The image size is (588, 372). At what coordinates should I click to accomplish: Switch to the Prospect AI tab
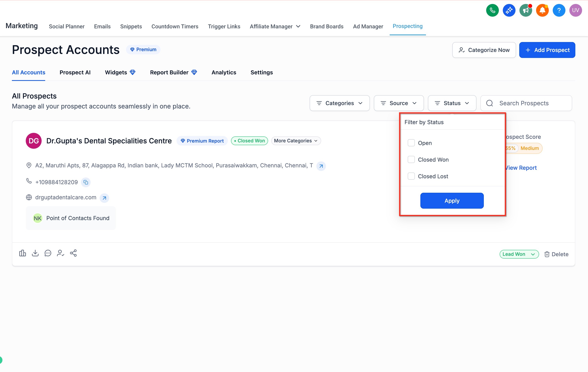pyautogui.click(x=75, y=72)
